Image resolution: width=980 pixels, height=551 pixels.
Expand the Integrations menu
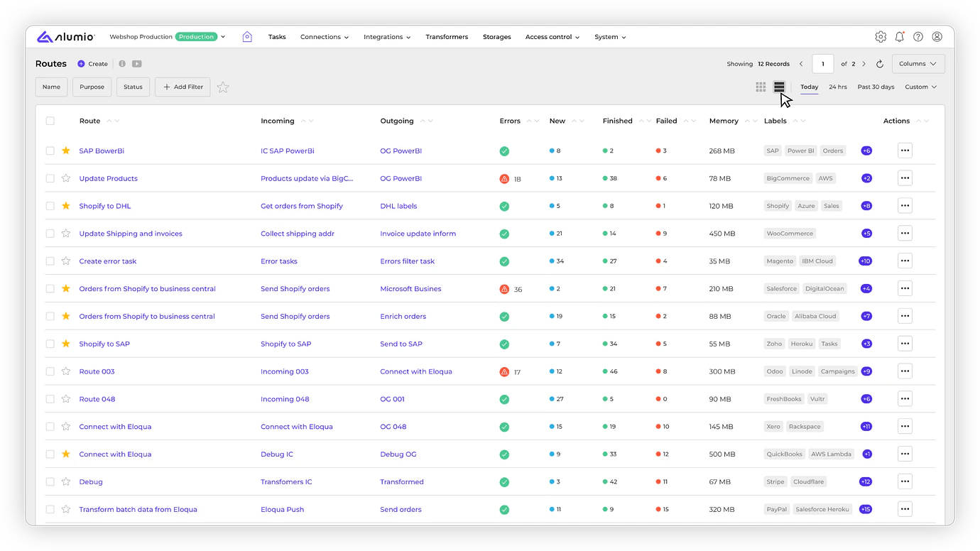tap(387, 37)
